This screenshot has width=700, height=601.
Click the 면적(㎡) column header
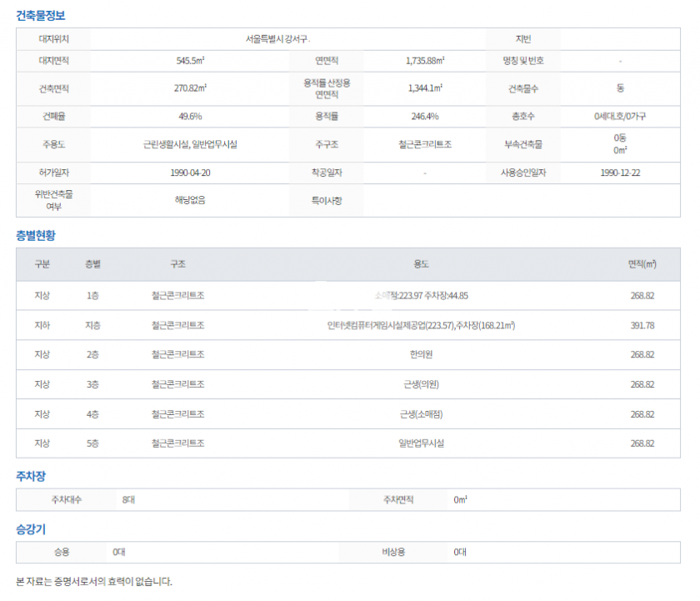(x=642, y=264)
